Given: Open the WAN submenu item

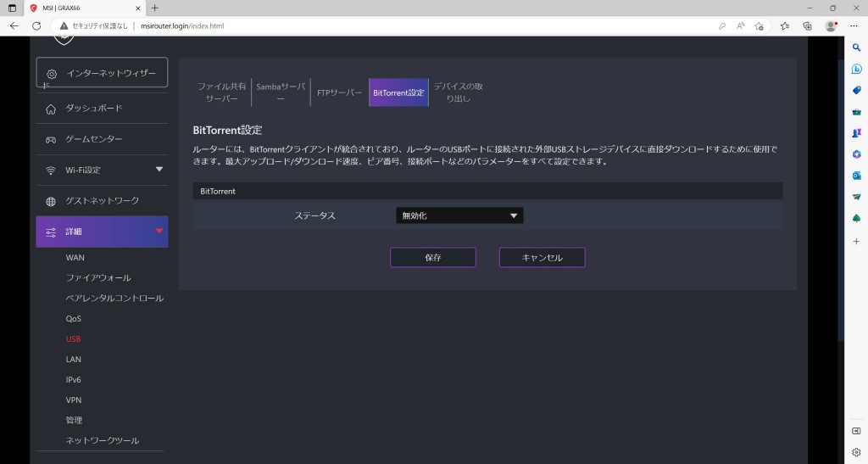Looking at the screenshot, I should (75, 258).
